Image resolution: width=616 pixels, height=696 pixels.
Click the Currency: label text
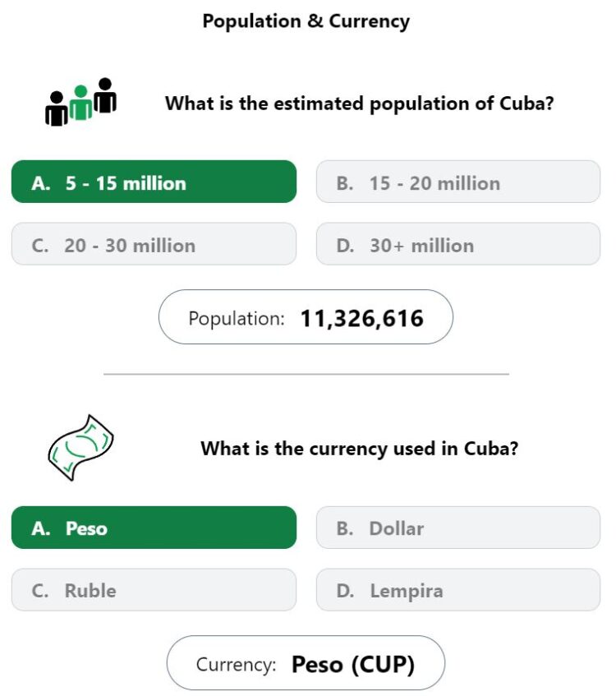(236, 665)
